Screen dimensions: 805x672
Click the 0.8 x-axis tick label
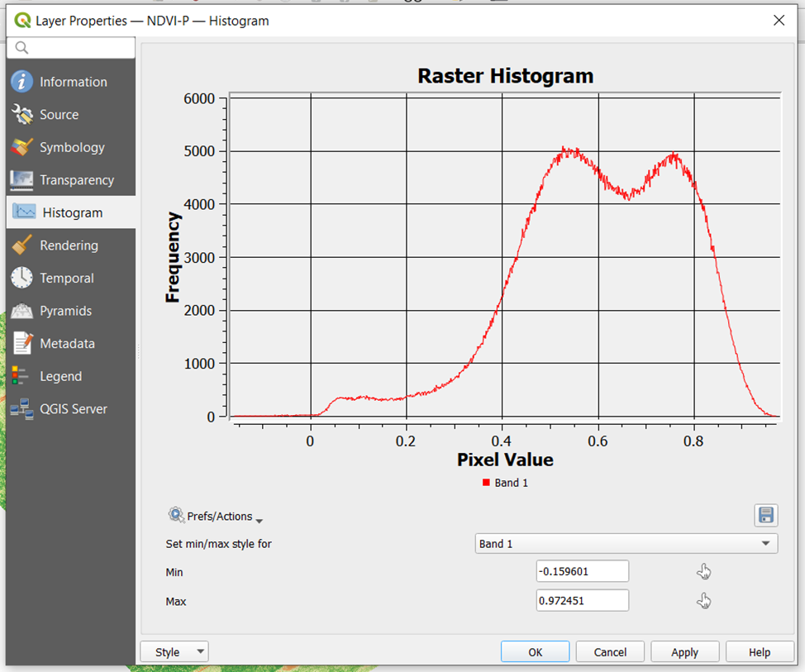click(693, 441)
